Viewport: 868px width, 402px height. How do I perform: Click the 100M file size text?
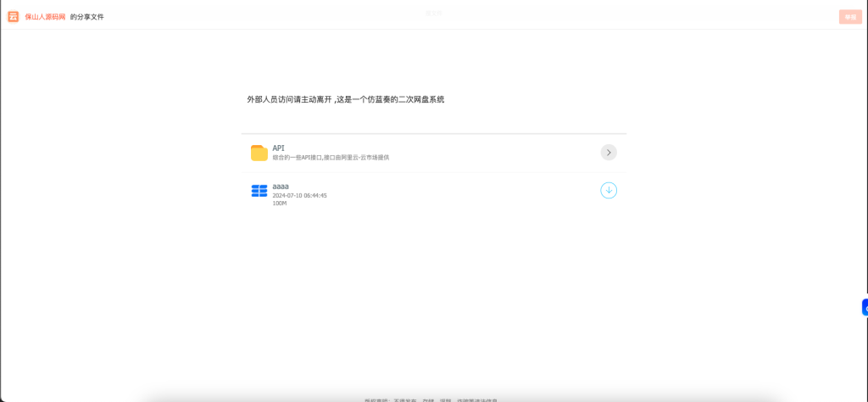coord(280,204)
